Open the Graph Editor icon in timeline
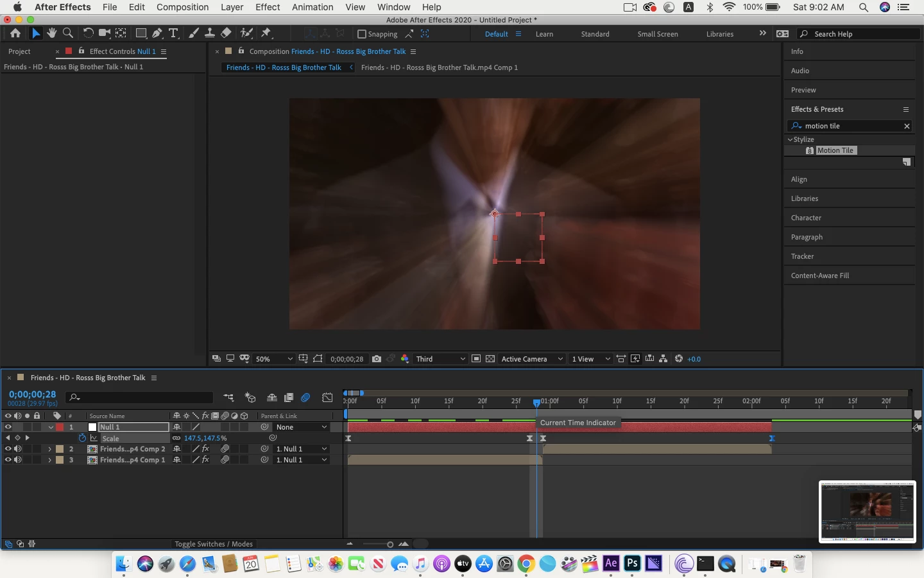 pos(327,398)
